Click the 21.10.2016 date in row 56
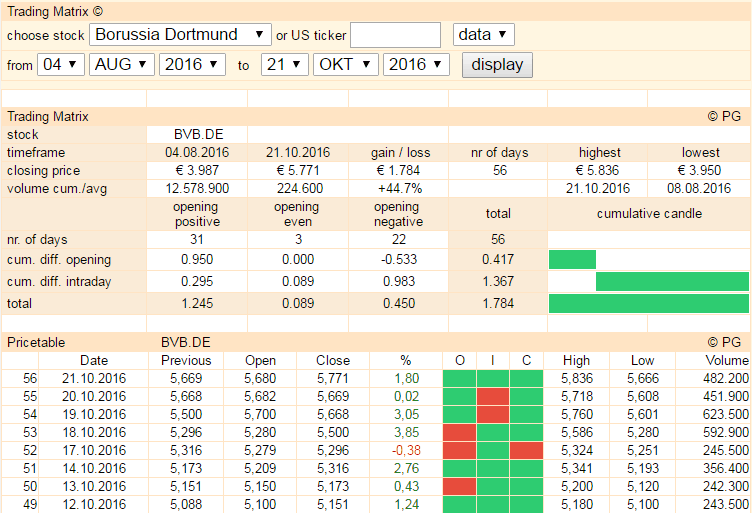This screenshot has width=752, height=513. pos(94,378)
